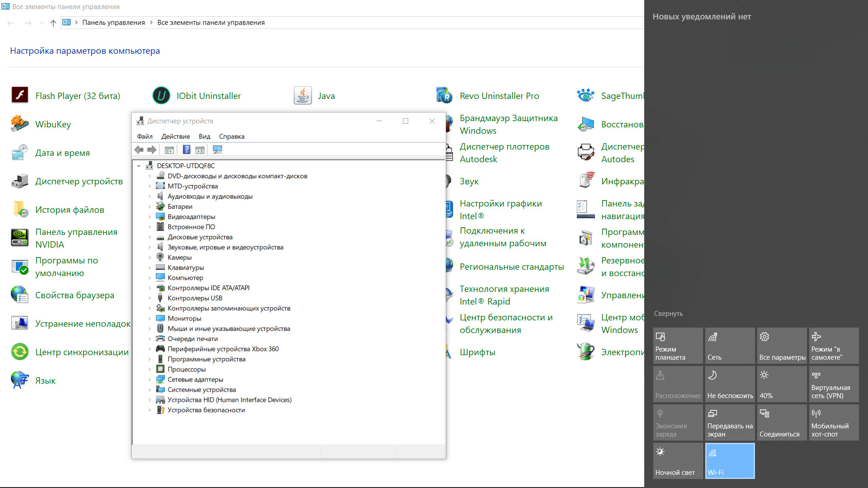Open Дата и время icon
The image size is (868, 488).
[x=20, y=152]
